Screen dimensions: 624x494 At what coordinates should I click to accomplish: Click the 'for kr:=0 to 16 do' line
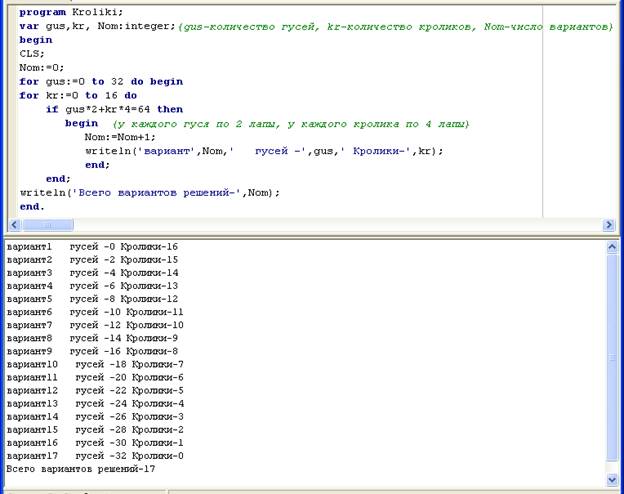click(x=78, y=96)
